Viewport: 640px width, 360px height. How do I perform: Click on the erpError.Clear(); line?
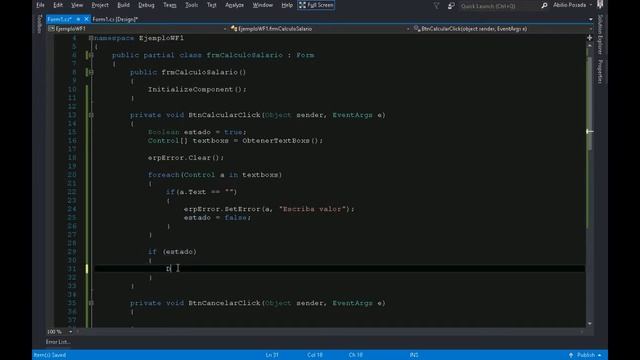coord(186,158)
